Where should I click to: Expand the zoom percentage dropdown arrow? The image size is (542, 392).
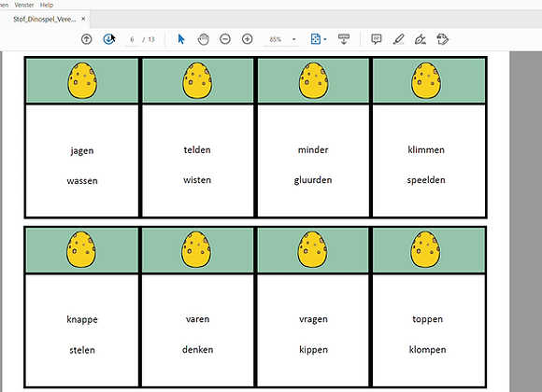(293, 39)
